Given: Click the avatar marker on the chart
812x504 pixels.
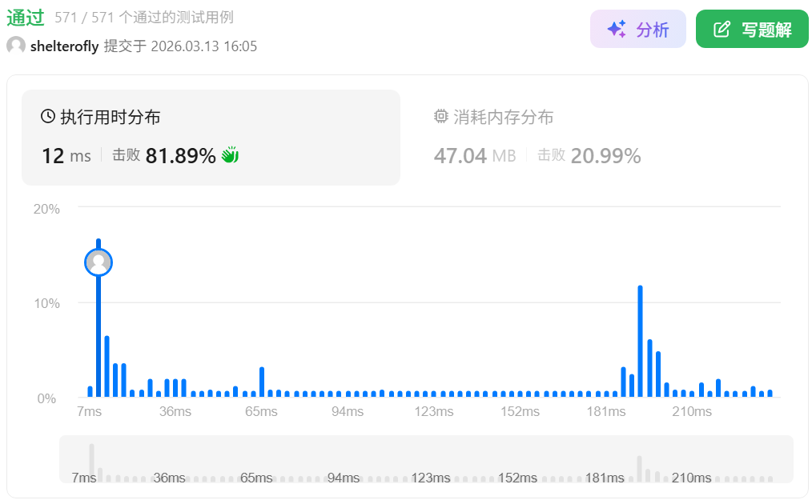Looking at the screenshot, I should pyautogui.click(x=98, y=262).
